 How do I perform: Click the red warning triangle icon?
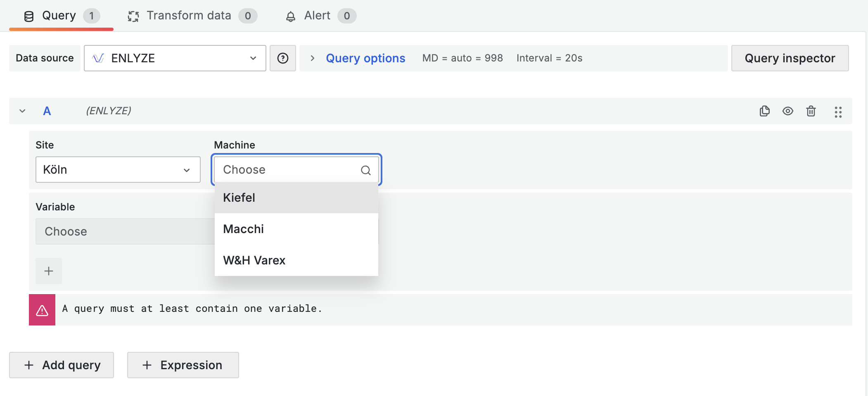click(42, 310)
